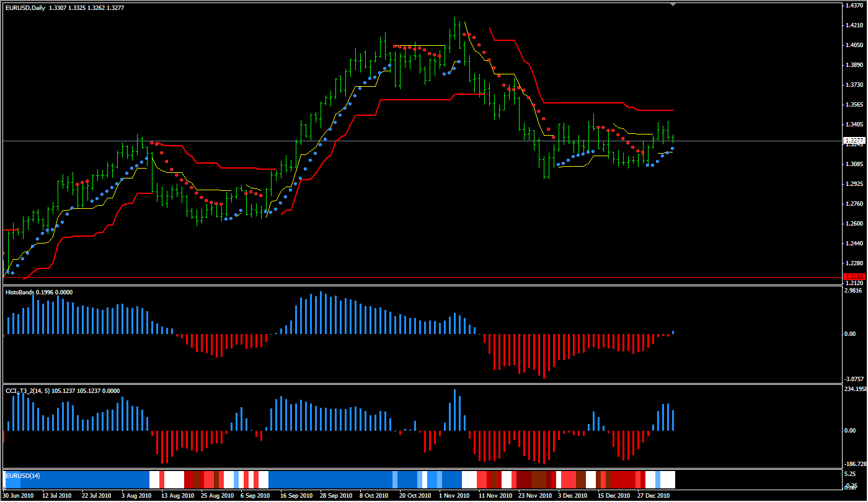Screen dimensions: 868x502
Task: Click the EURUSD(14) heatmap indicator label
Action: pos(19,475)
